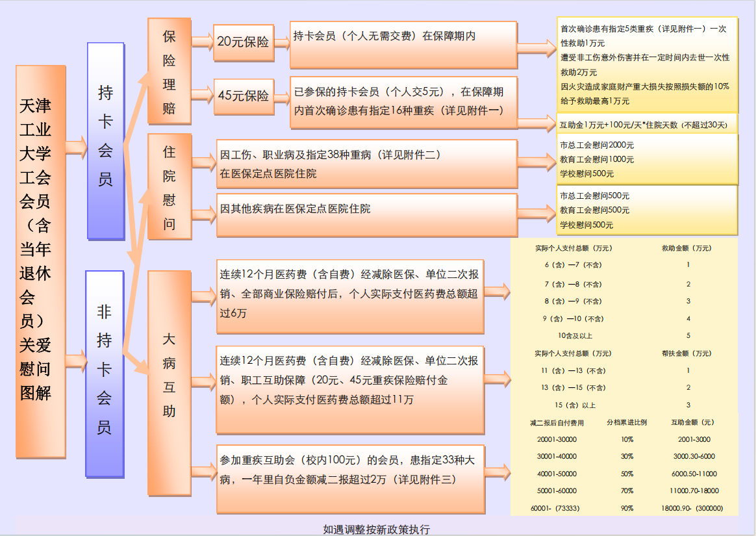
Task: Click the 参加重疾互助会（校内100元） box
Action: click(351, 479)
